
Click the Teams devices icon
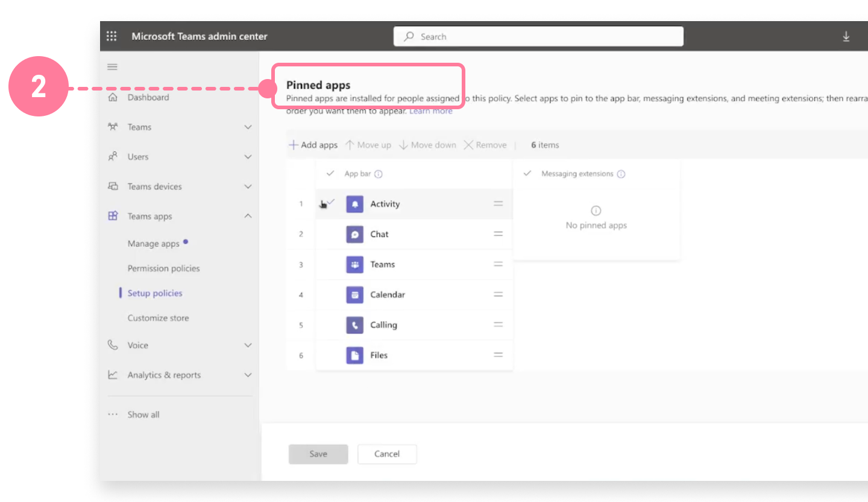pos(113,186)
